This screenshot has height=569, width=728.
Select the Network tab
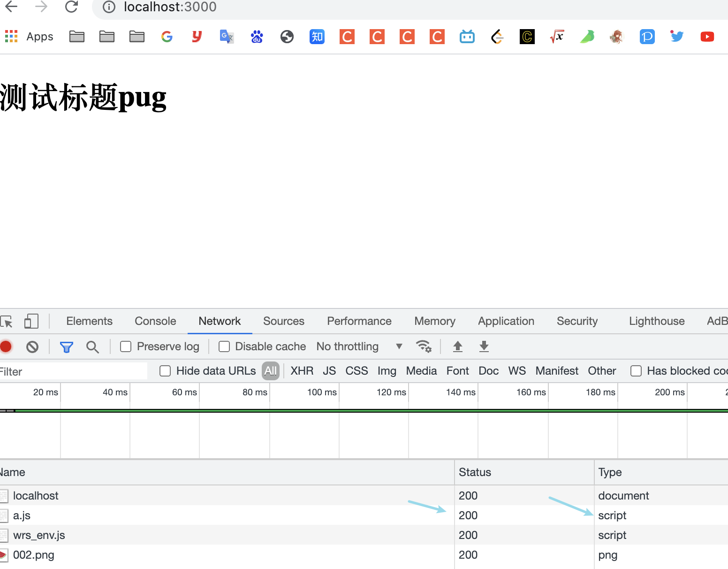coord(220,321)
